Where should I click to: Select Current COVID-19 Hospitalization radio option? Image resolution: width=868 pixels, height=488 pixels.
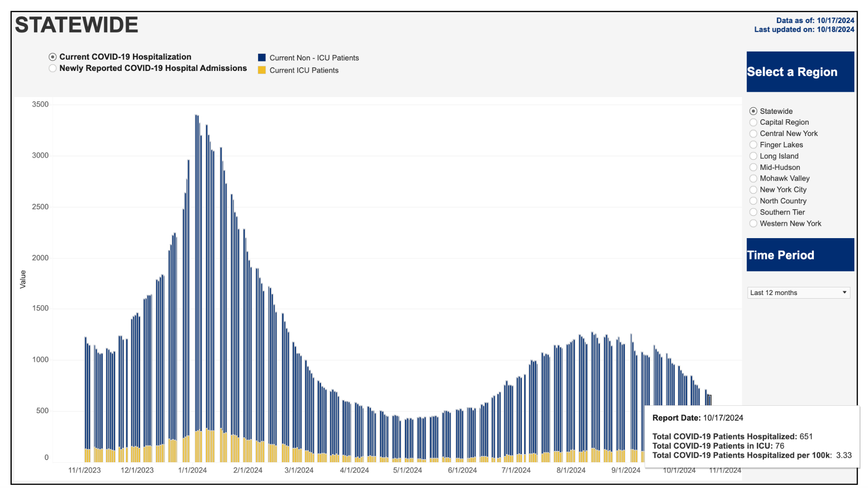click(x=53, y=57)
